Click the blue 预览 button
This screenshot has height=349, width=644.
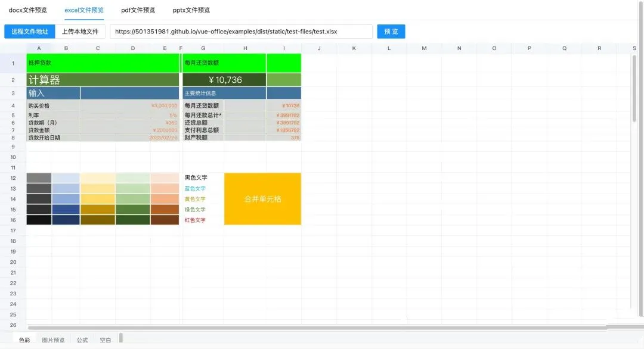[391, 32]
